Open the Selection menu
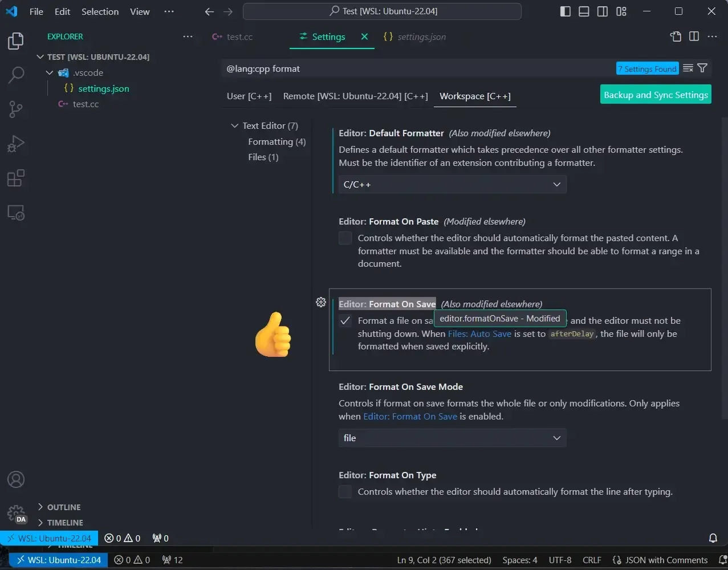This screenshot has width=728, height=570. (x=100, y=11)
